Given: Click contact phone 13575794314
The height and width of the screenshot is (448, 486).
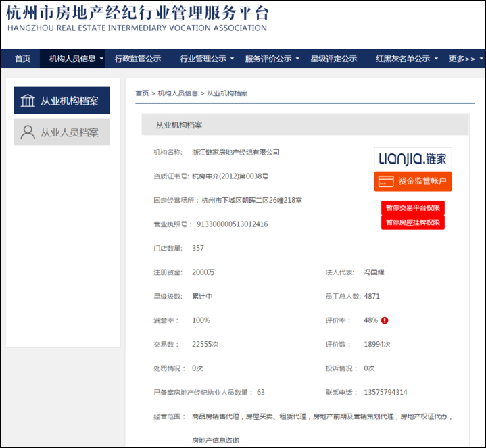Looking at the screenshot, I should pyautogui.click(x=385, y=392).
